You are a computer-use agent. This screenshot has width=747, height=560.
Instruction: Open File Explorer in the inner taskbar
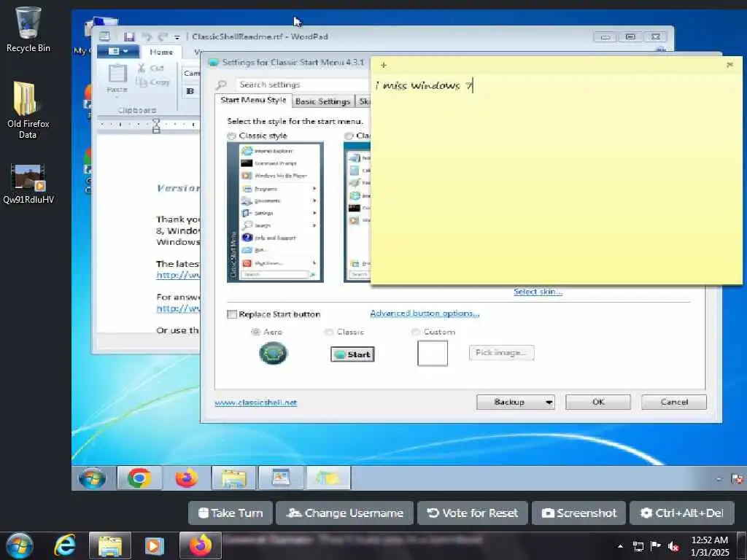tap(233, 478)
